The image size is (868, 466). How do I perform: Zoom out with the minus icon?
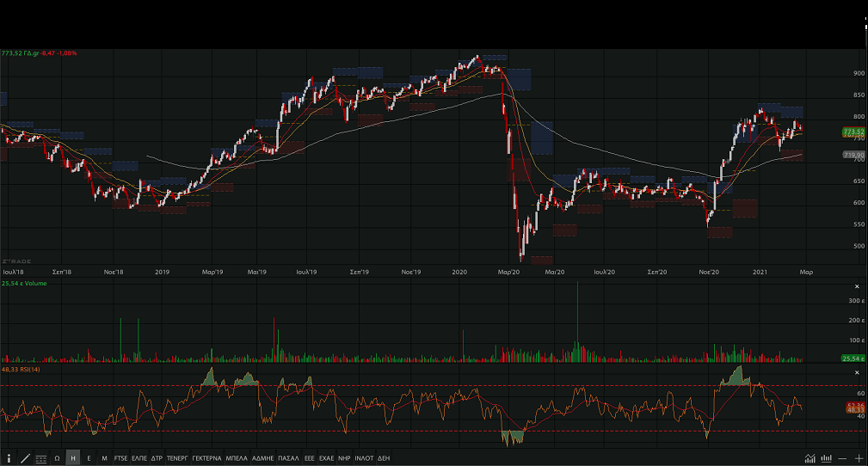coord(844,458)
